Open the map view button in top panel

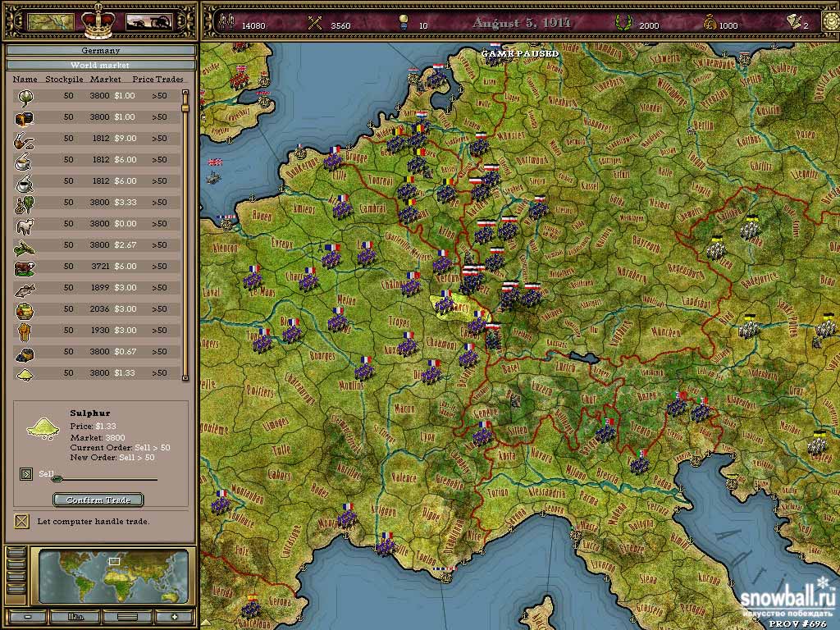(x=50, y=22)
